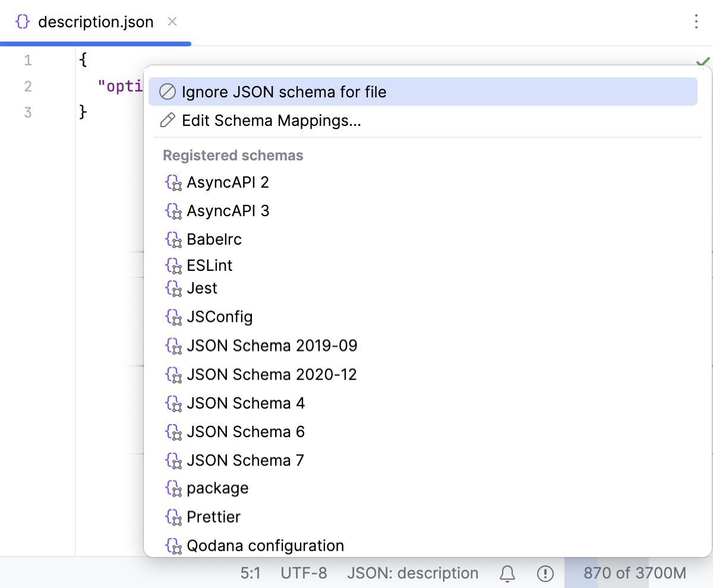
Task: Click the schema icon next to Prettier
Action: (173, 517)
